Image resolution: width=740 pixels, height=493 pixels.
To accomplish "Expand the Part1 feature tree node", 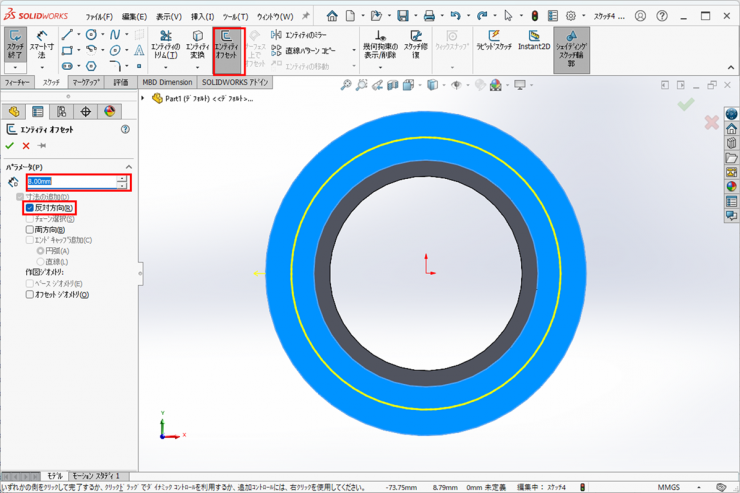I will pos(144,98).
